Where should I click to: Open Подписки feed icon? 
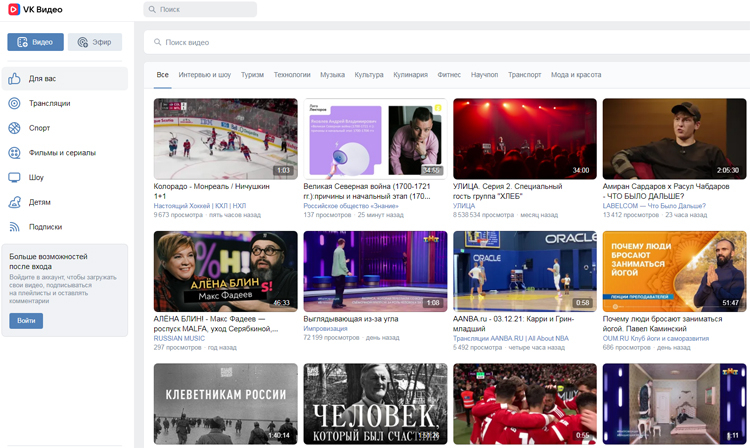click(x=14, y=227)
